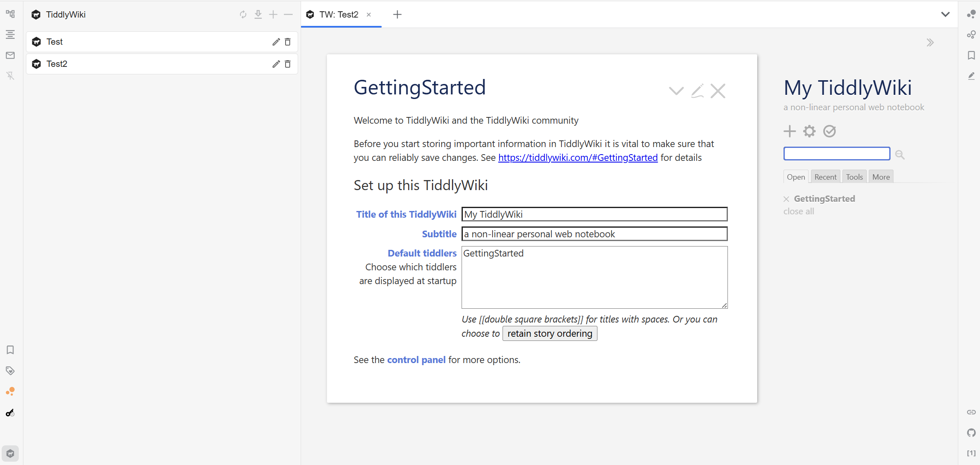
Task: Edit the GettingStarted tiddler
Action: [x=697, y=91]
